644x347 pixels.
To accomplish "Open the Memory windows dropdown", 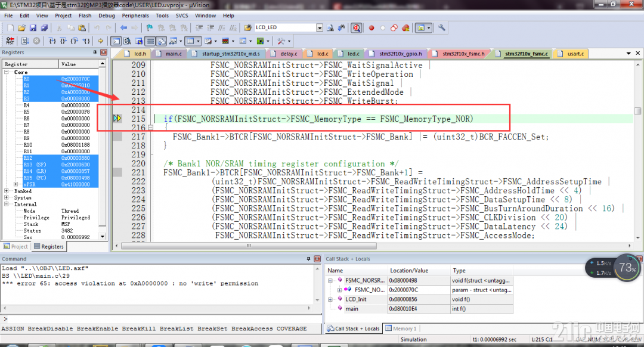I will (198, 41).
